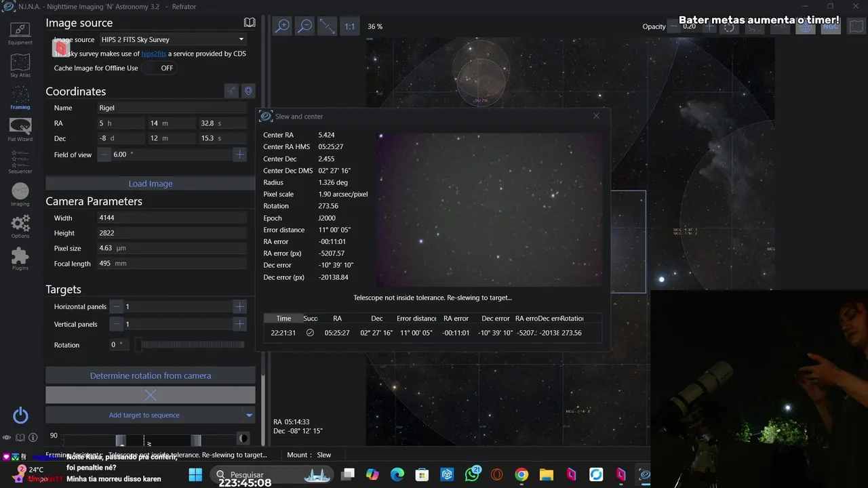Click Determine rotation from camera button

point(151,375)
